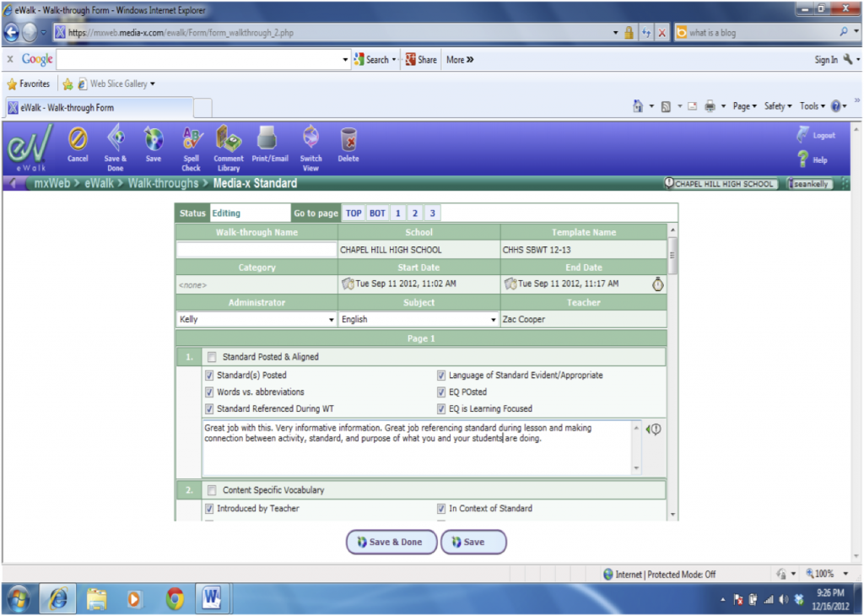Click the Save & Done toolbar icon
The height and width of the screenshot is (616, 864).
pyautogui.click(x=115, y=139)
